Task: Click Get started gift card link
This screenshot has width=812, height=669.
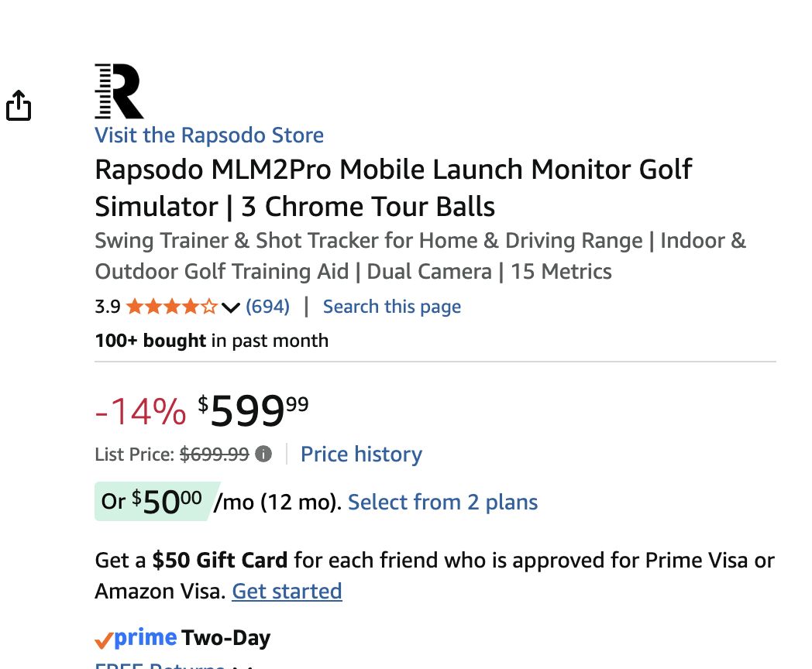Action: 287,591
